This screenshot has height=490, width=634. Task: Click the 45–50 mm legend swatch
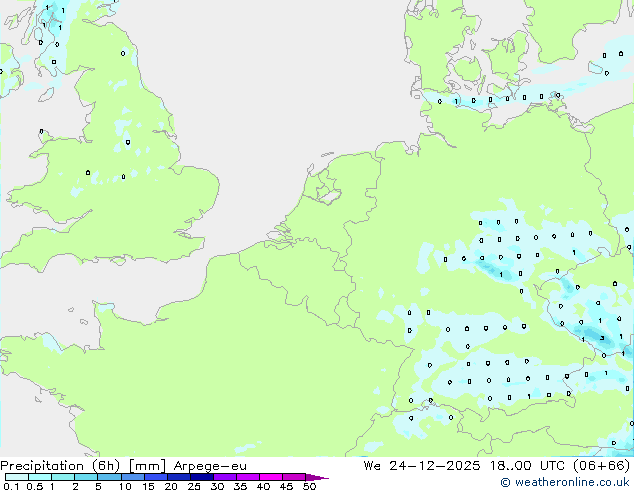coord(294,477)
